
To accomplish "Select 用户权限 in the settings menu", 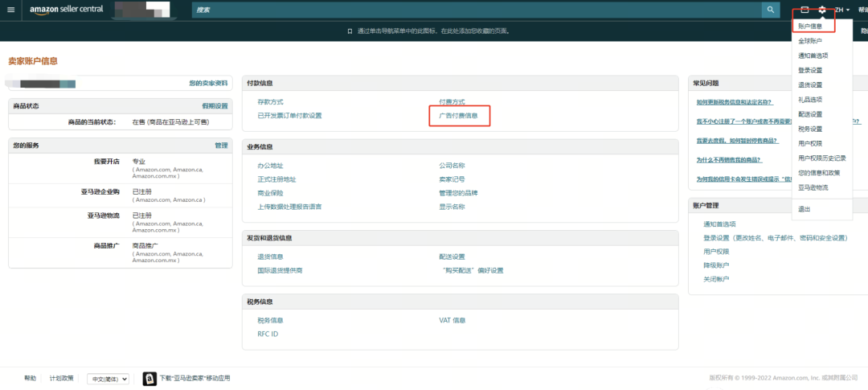I will click(x=810, y=143).
